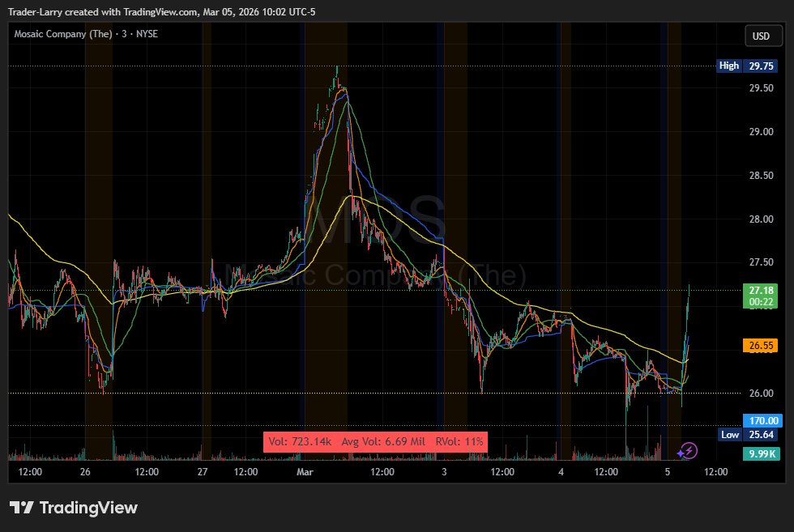Click the orange 26.55 indicator value label
This screenshot has height=532, width=794.
click(760, 345)
